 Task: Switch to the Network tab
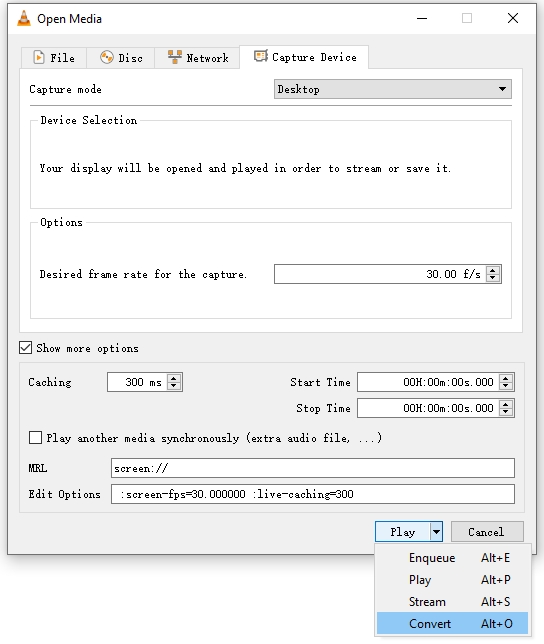coord(197,58)
